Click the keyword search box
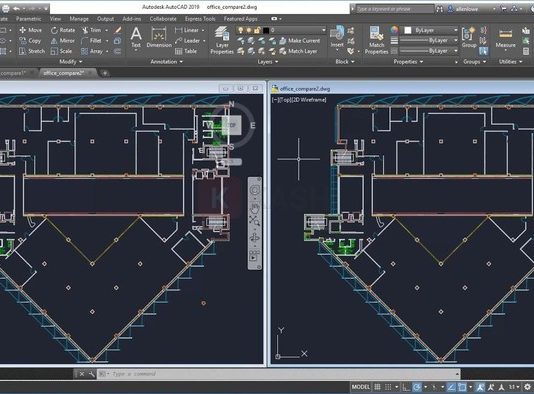 [395, 9]
